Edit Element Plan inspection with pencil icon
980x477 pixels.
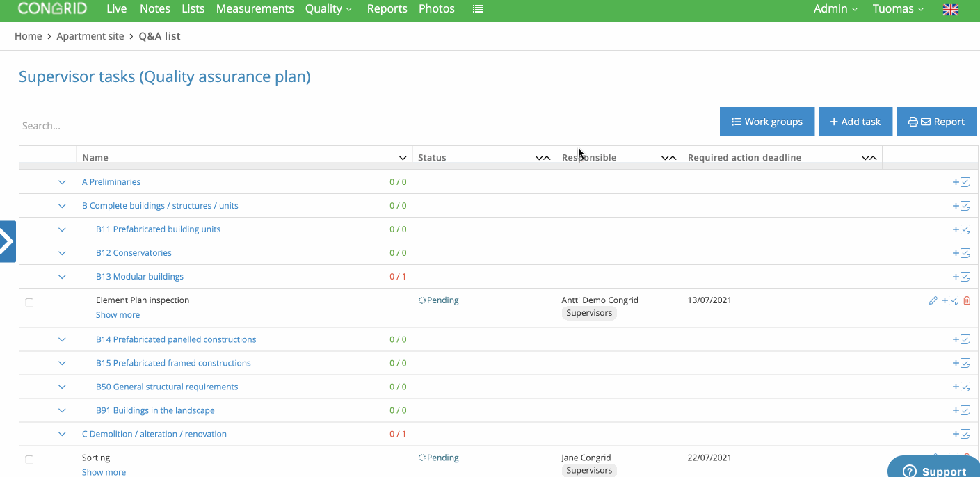(933, 300)
